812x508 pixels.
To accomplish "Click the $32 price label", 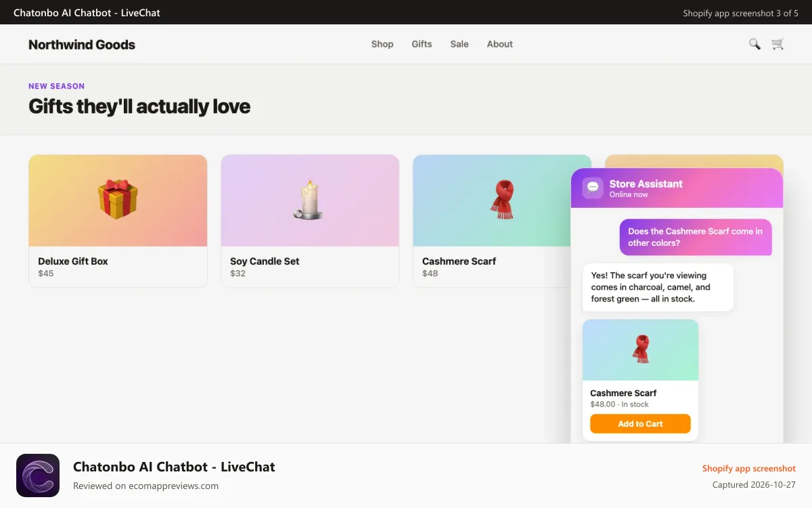I will 238,274.
